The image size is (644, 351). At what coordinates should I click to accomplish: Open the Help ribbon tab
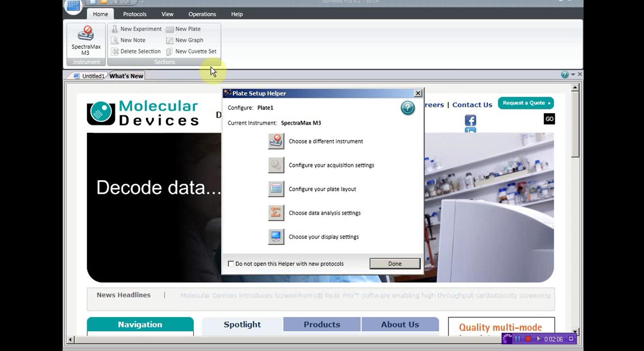click(237, 14)
